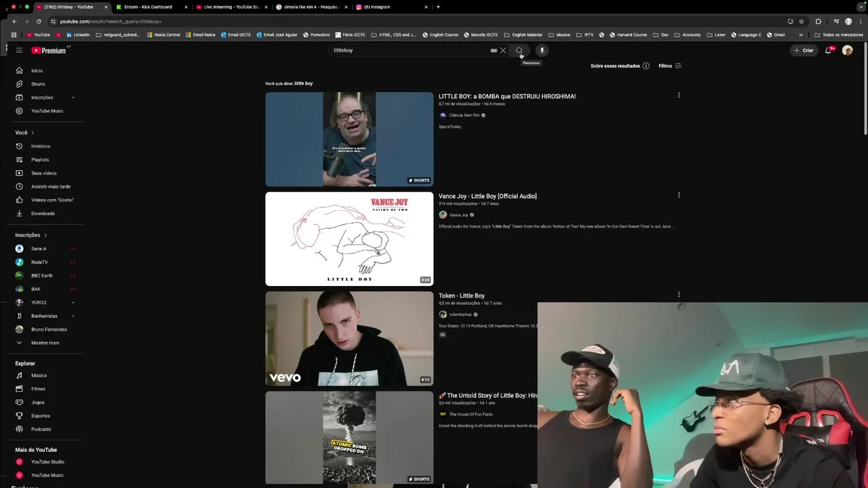Screen dimensions: 868x488
Task: Open the on-screen keyboard icon in search box
Action: [x=494, y=50]
